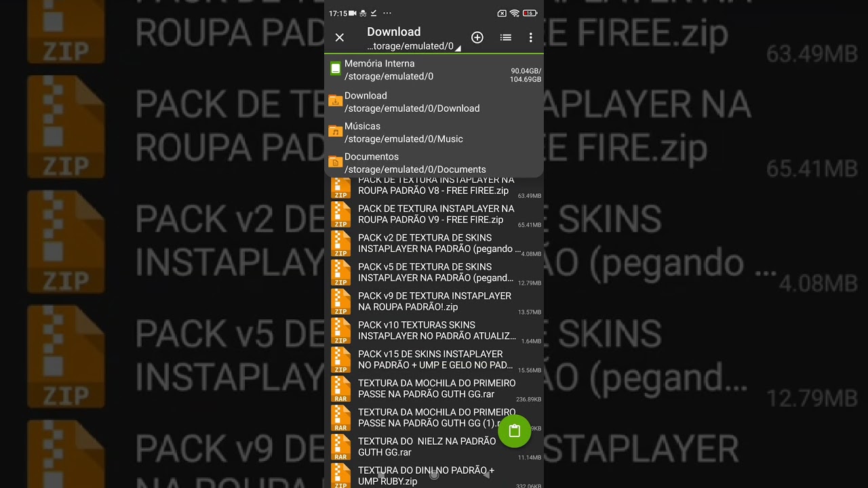
Task: Tap the 90.04GB/104.69GB storage usage text
Action: click(526, 75)
